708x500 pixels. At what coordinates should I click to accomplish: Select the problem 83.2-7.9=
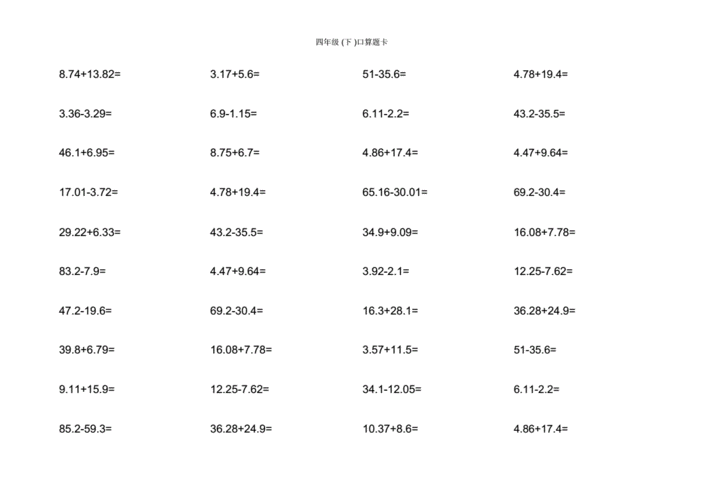click(x=82, y=271)
